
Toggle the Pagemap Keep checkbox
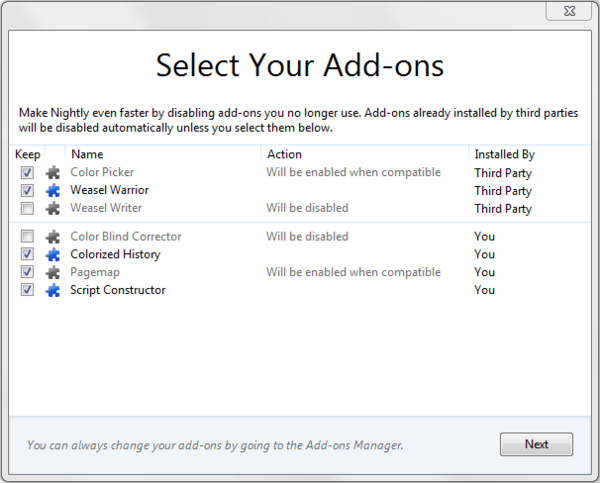27,272
